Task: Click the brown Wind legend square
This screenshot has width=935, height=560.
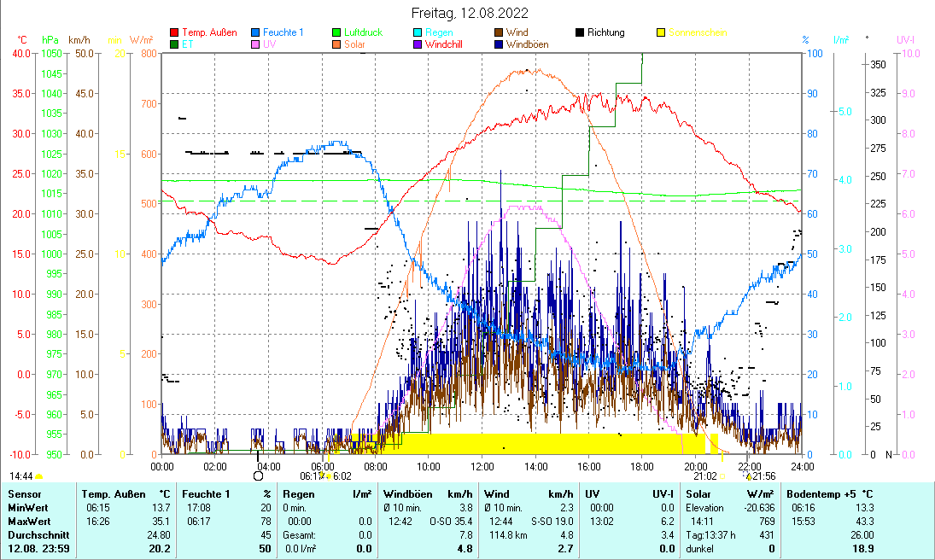Action: (x=499, y=32)
